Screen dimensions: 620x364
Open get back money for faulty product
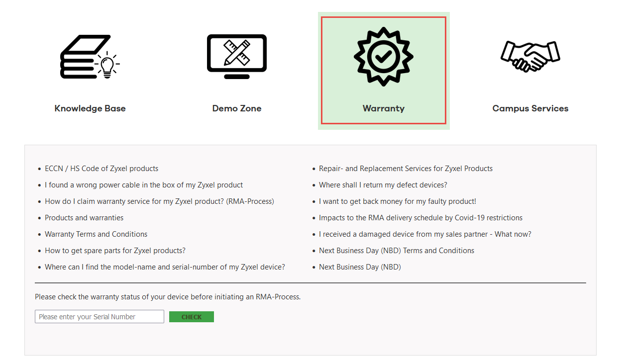398,201
